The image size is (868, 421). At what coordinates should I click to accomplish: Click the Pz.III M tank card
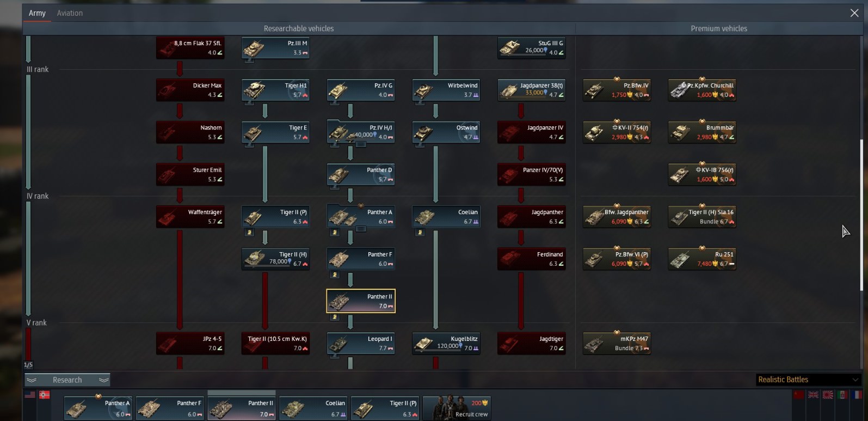(275, 48)
